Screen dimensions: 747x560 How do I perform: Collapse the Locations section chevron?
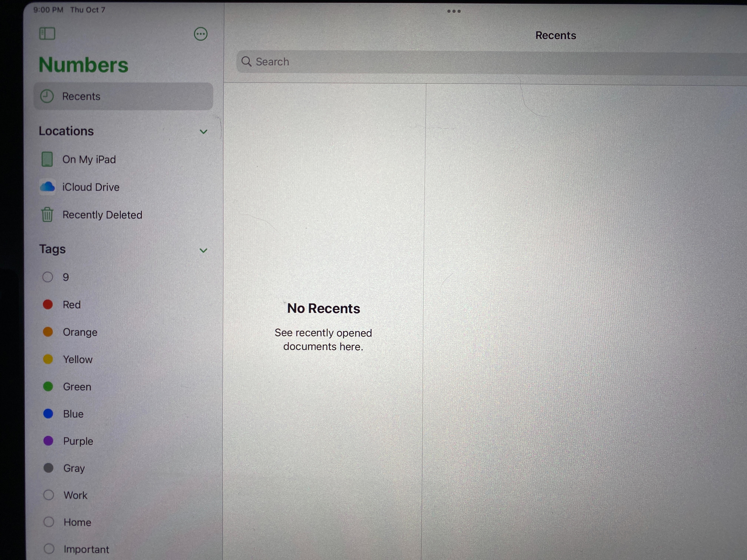tap(203, 132)
